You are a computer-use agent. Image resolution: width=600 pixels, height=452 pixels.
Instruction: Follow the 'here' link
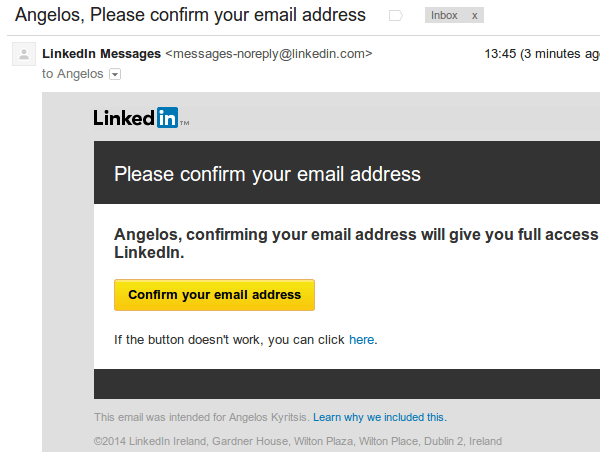point(361,340)
